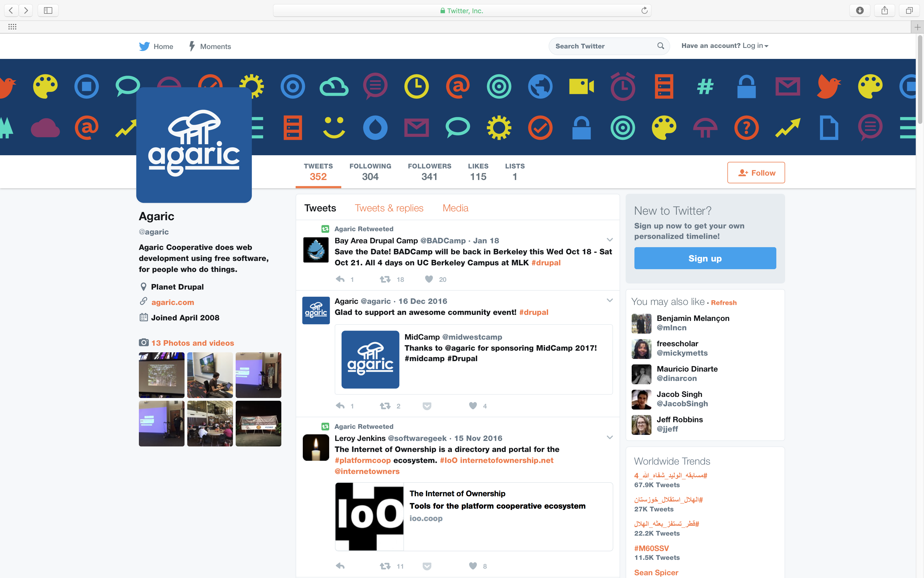Open the Lists 1 stat
Screen dimensions: 924x578
pyautogui.click(x=515, y=172)
